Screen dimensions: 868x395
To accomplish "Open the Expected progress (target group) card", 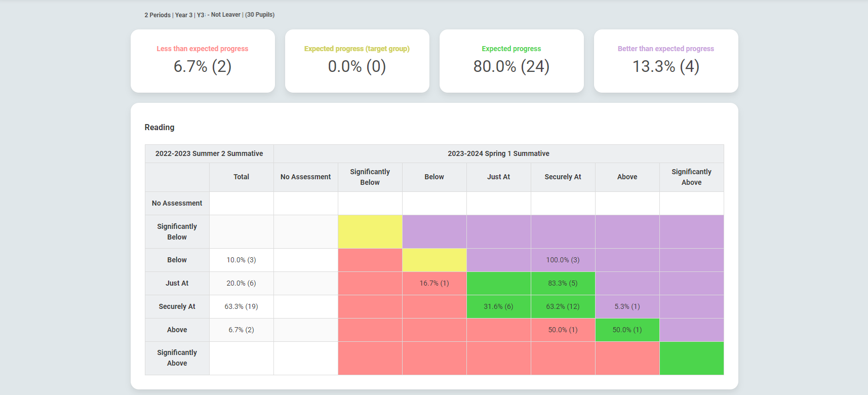I will 357,61.
